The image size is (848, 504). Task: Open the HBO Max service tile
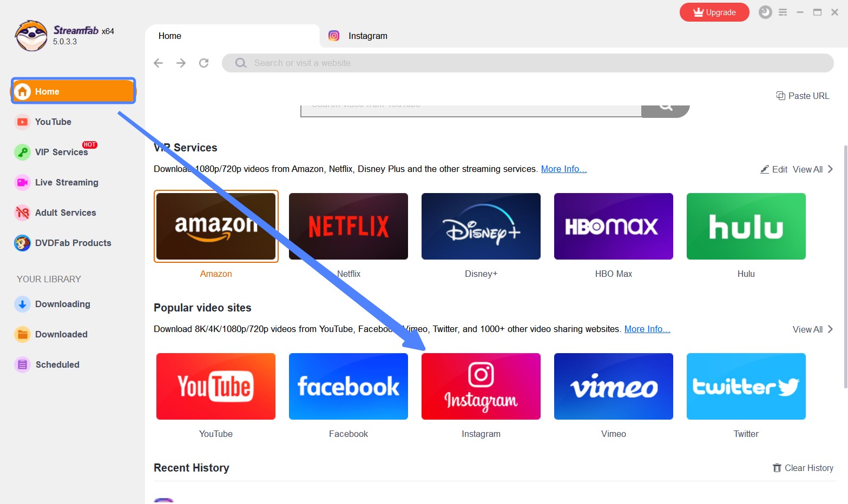pyautogui.click(x=614, y=226)
